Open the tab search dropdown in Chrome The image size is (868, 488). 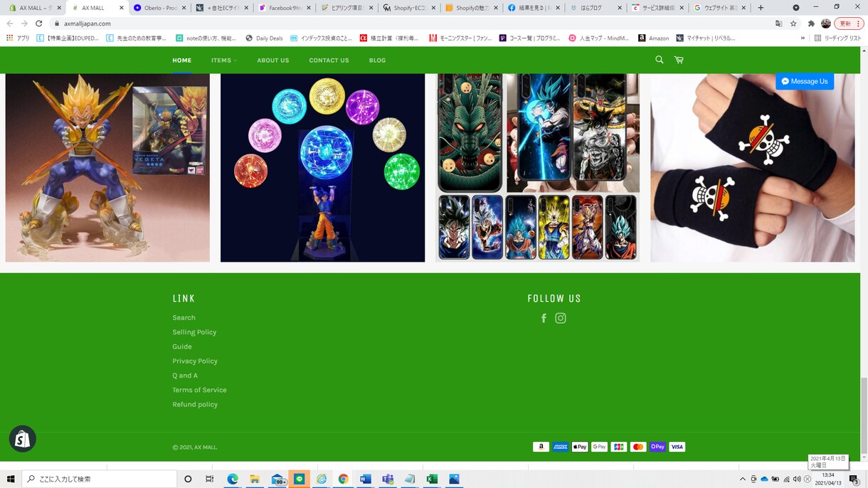pos(795,8)
